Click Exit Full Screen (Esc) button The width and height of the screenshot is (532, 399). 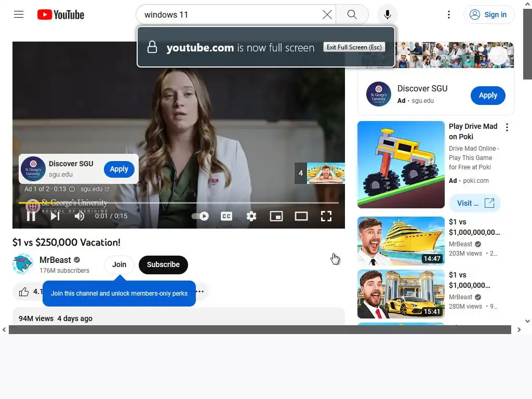tap(354, 47)
